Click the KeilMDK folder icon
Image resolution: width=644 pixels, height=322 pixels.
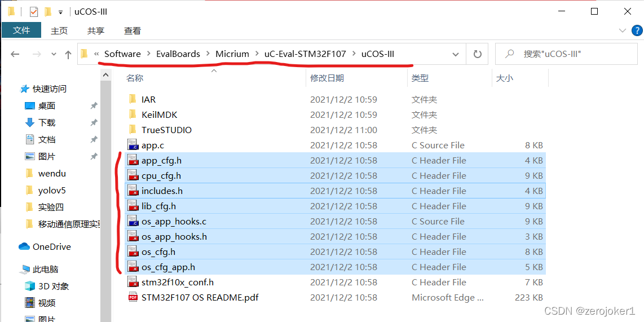pos(133,114)
